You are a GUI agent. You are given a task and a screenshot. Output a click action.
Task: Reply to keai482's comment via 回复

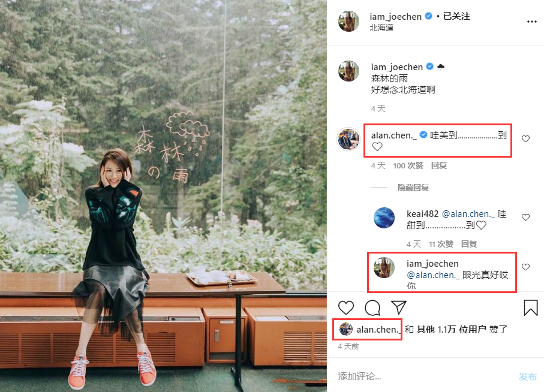[x=468, y=244]
